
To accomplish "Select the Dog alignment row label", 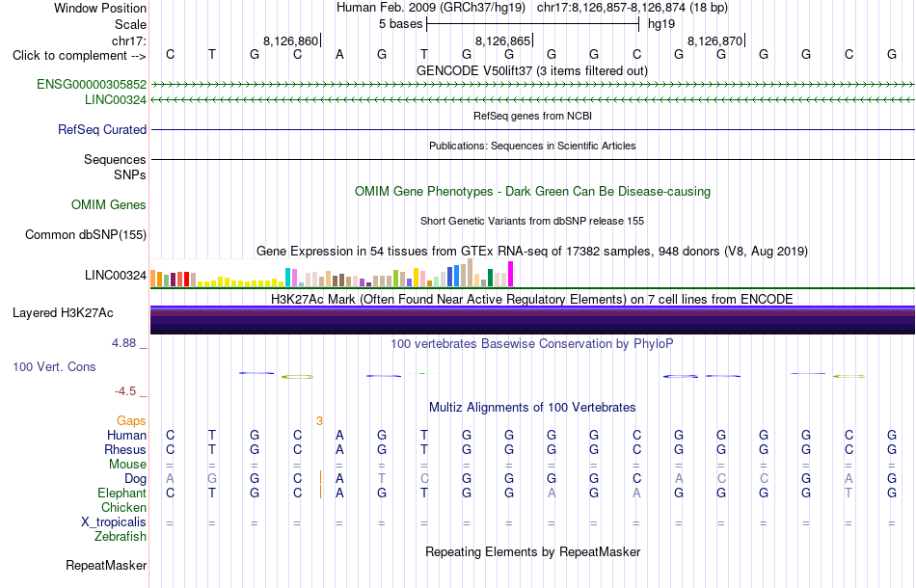I will coord(136,479).
